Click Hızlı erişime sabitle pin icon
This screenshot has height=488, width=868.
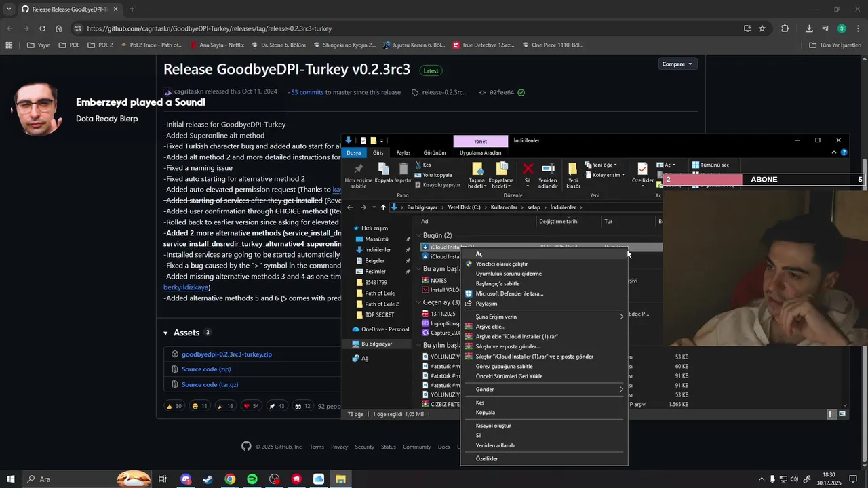tap(359, 169)
